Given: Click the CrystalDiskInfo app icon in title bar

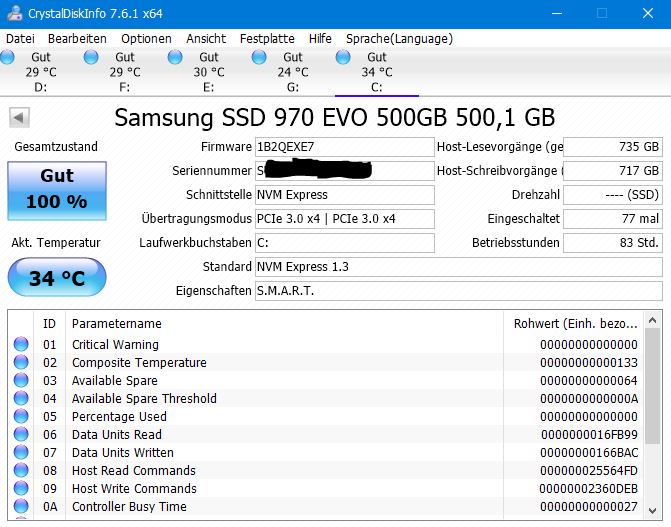Looking at the screenshot, I should tap(14, 13).
